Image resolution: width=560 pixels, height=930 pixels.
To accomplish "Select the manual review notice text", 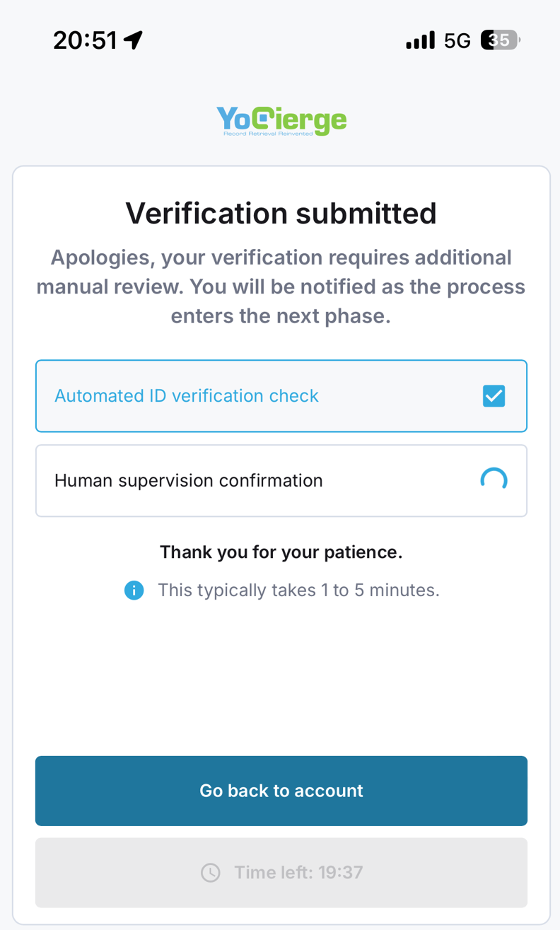I will 281,286.
